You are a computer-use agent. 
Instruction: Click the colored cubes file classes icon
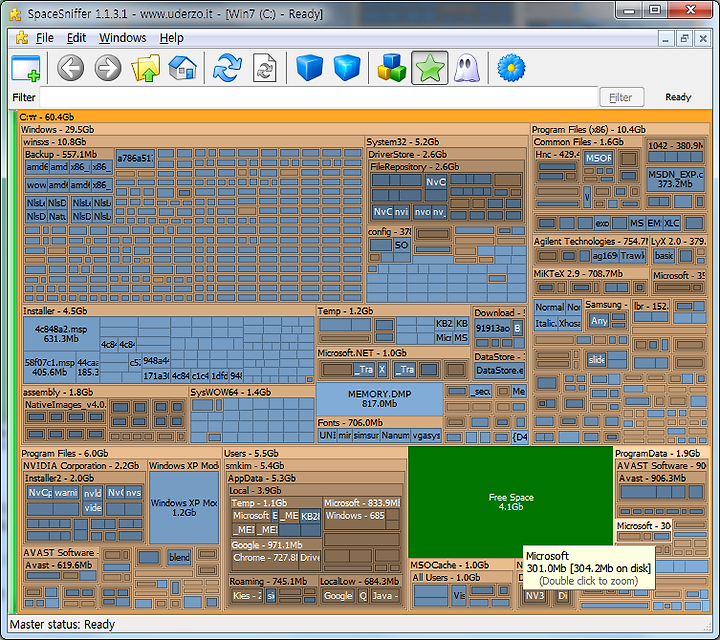pos(392,68)
